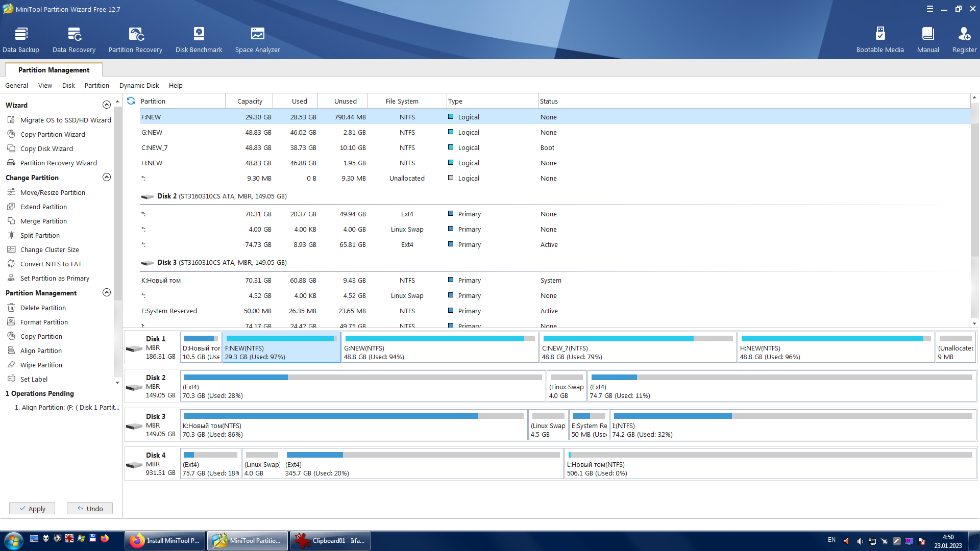The width and height of the screenshot is (980, 551).
Task: Select C:NEW_7 block in disk map
Action: tap(638, 347)
